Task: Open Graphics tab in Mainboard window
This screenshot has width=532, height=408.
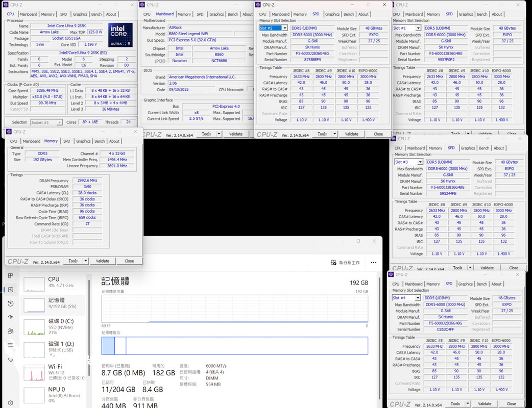Action: click(216, 14)
